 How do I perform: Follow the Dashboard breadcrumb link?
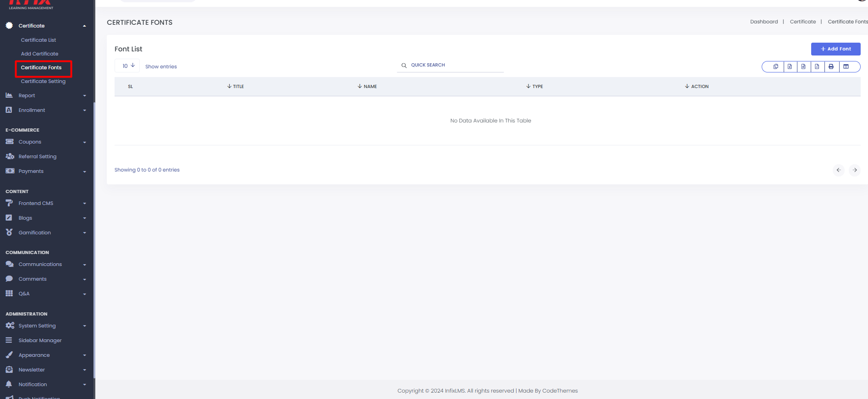(x=764, y=22)
